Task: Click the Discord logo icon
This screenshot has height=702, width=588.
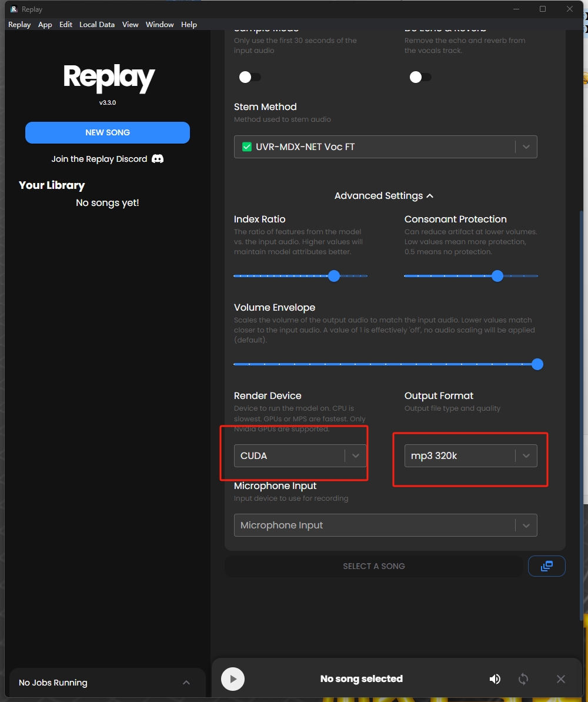Action: click(158, 159)
